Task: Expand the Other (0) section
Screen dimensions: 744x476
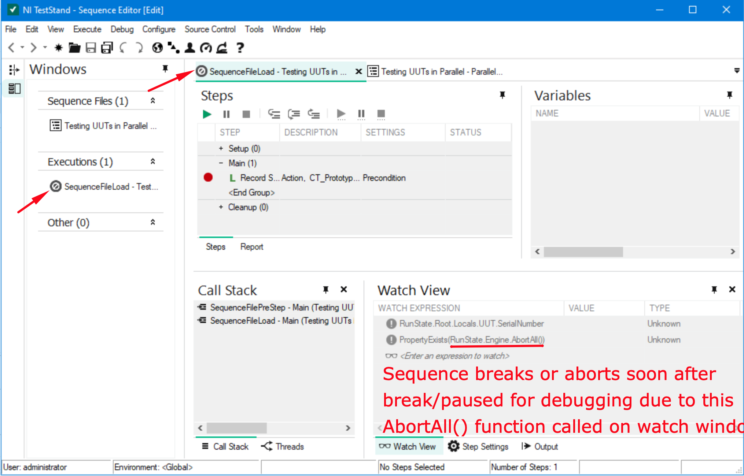Action: [x=153, y=222]
